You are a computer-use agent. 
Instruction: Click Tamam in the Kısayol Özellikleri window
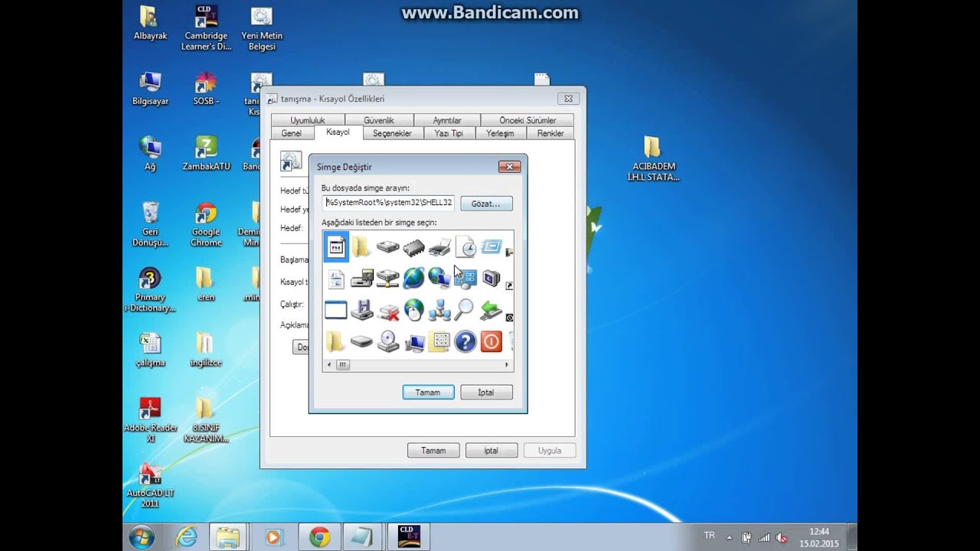(x=433, y=451)
